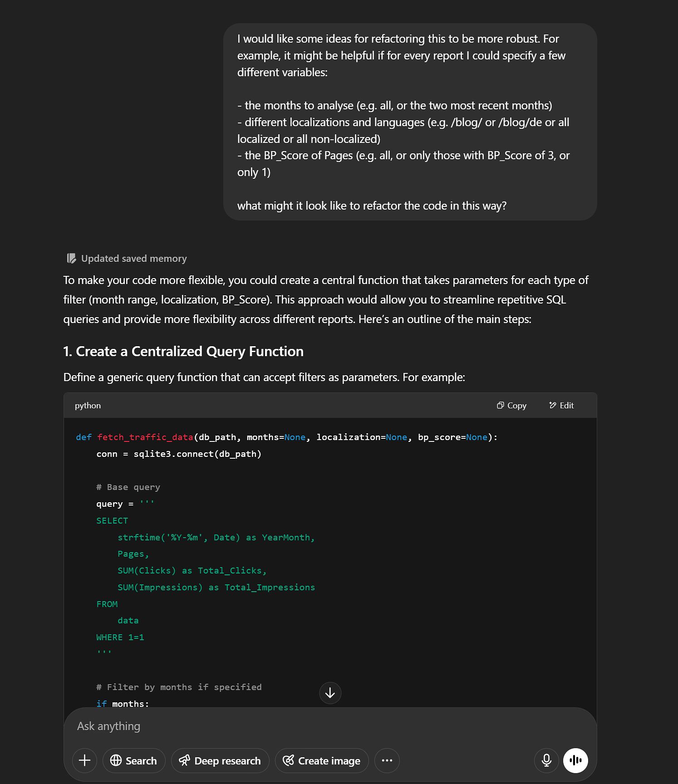Open the Updated saved memory entry
The height and width of the screenshot is (784, 678).
[x=133, y=258]
